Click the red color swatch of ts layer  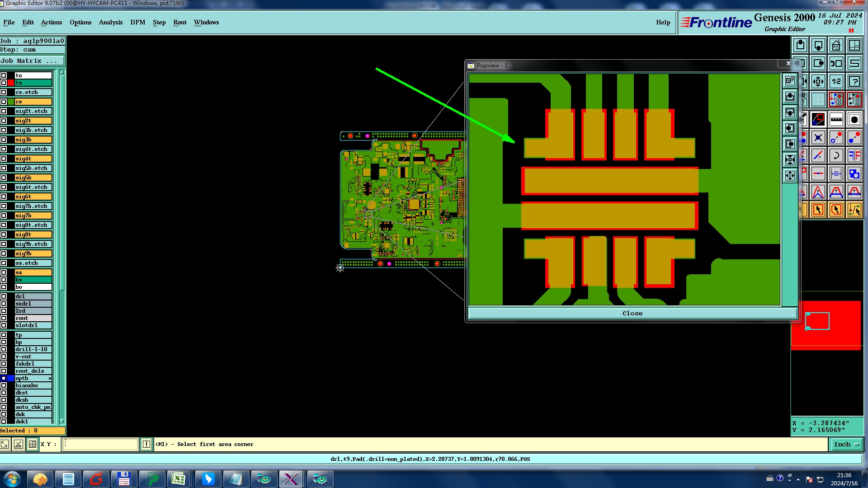(x=11, y=83)
